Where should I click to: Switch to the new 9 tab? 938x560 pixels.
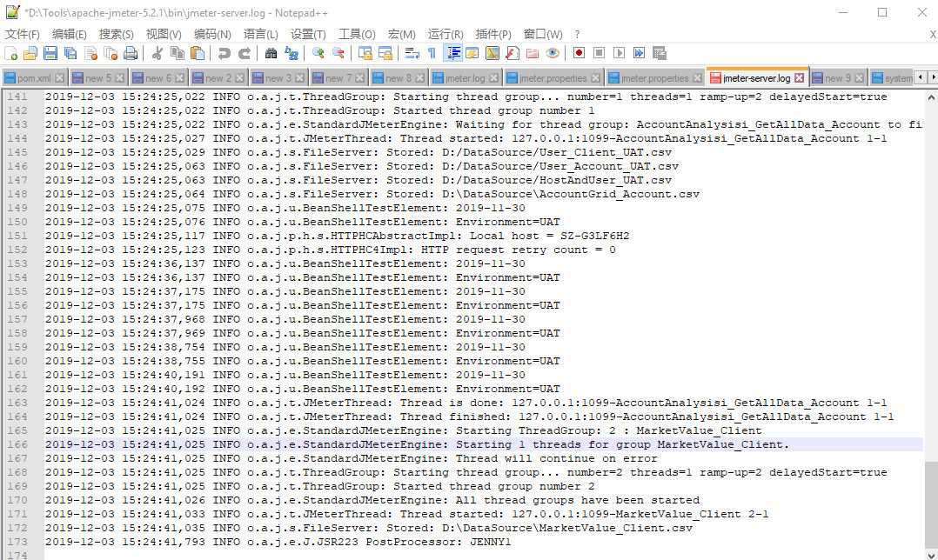(837, 78)
